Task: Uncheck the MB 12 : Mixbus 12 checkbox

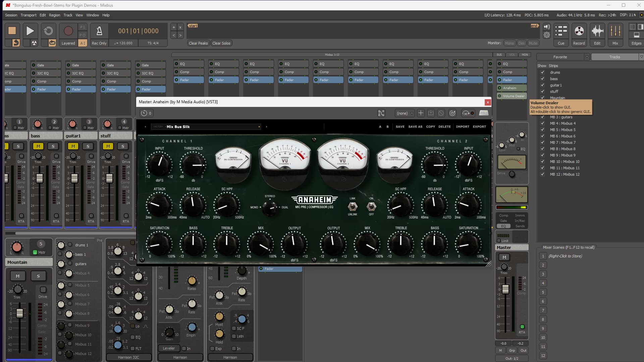Action: click(542, 174)
